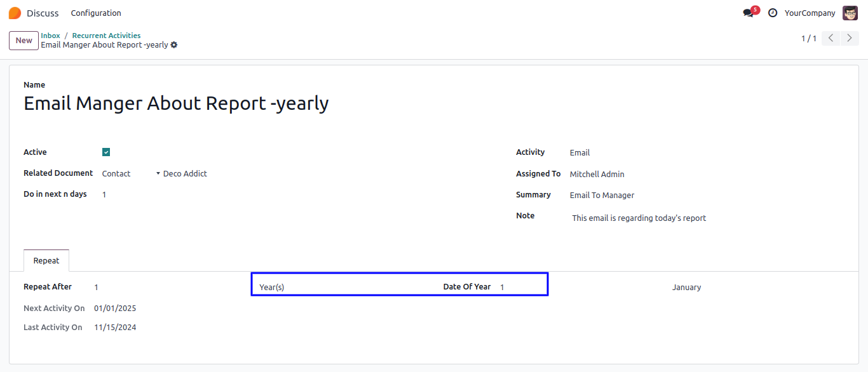The image size is (868, 372).
Task: Click the New button
Action: click(24, 41)
